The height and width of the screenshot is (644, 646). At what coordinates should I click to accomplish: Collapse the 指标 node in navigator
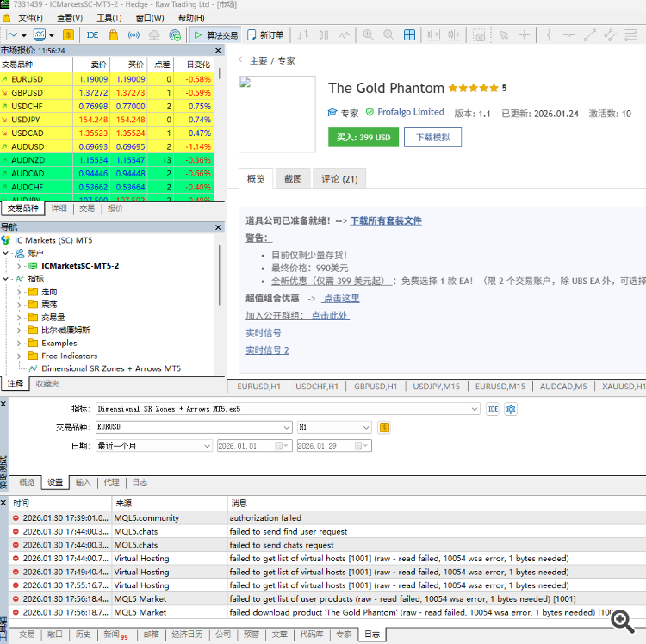(x=7, y=279)
